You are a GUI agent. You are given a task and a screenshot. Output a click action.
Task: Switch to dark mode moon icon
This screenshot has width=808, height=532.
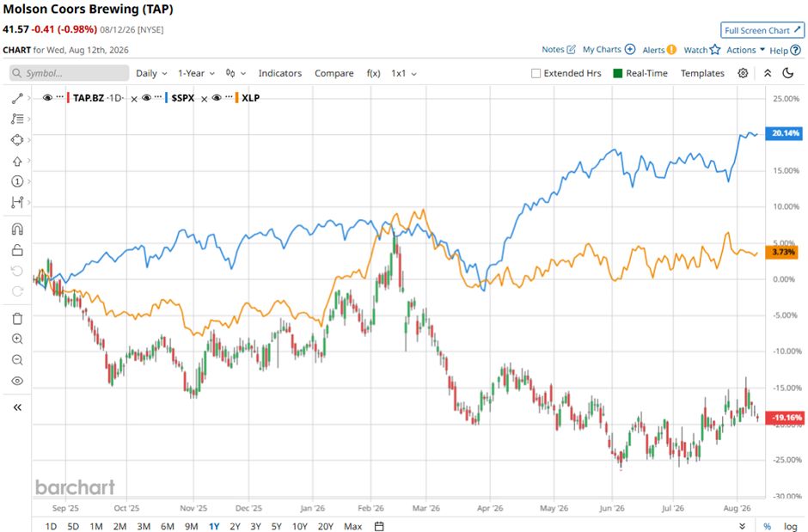(788, 73)
